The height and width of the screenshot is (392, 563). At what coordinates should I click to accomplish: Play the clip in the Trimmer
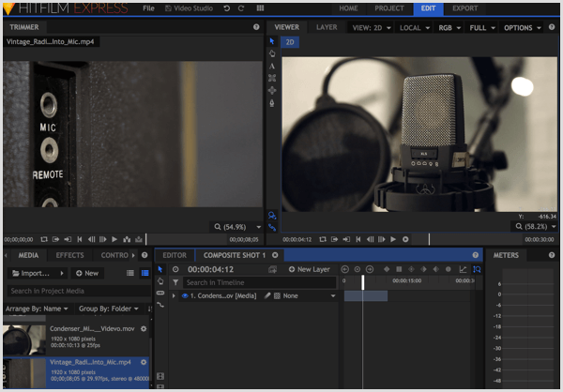click(114, 239)
